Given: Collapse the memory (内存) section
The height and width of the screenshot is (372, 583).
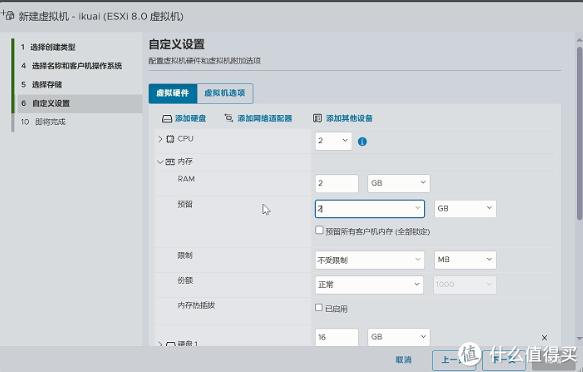Looking at the screenshot, I should [x=160, y=162].
